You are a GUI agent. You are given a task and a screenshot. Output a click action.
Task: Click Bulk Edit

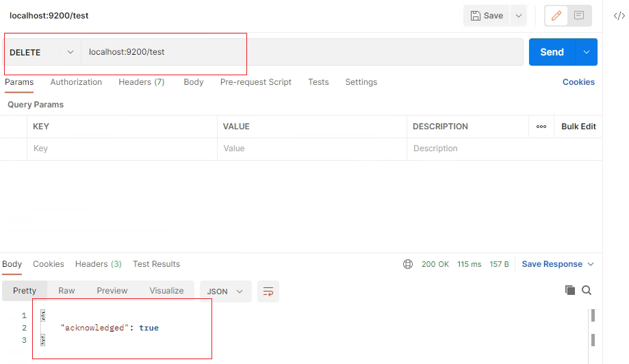[x=578, y=127]
